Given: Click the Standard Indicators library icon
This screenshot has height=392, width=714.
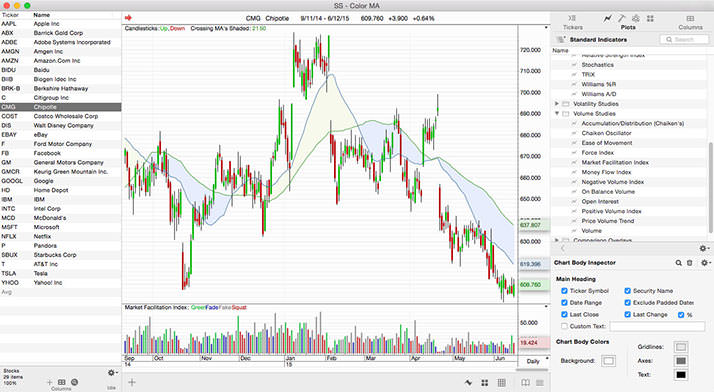Looking at the screenshot, I should coord(561,40).
